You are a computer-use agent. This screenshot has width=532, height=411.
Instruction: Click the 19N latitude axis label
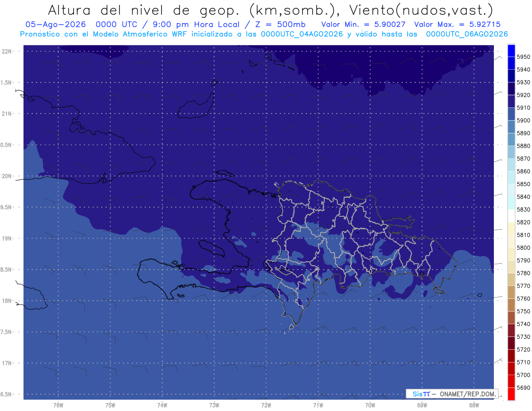coord(8,239)
